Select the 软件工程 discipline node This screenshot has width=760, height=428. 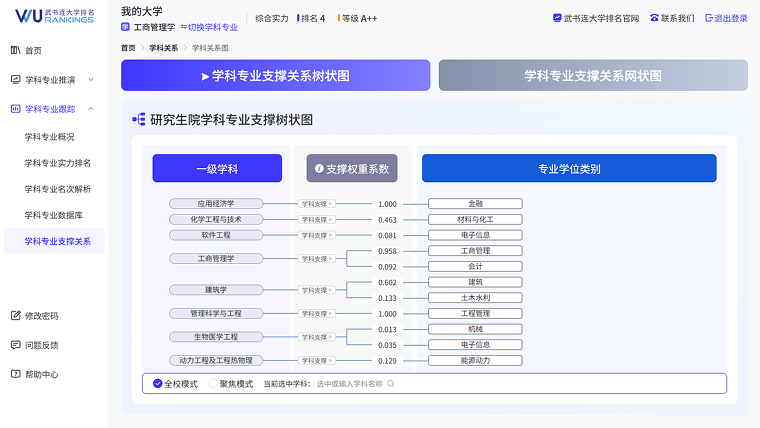click(216, 235)
